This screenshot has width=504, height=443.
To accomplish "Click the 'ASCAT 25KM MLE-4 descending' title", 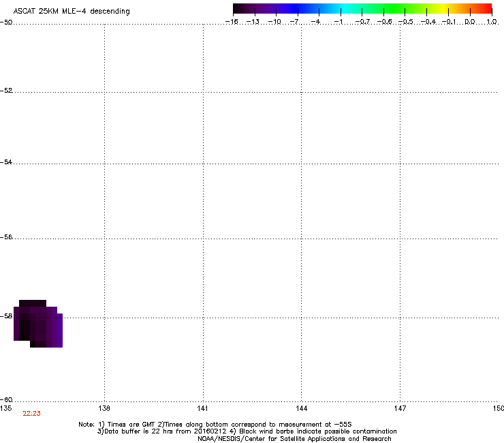I will pyautogui.click(x=72, y=12).
